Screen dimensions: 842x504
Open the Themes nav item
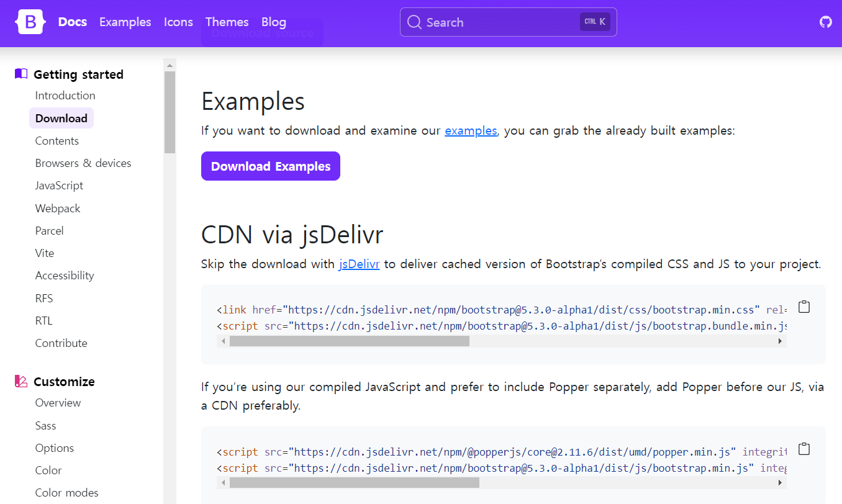tap(227, 22)
